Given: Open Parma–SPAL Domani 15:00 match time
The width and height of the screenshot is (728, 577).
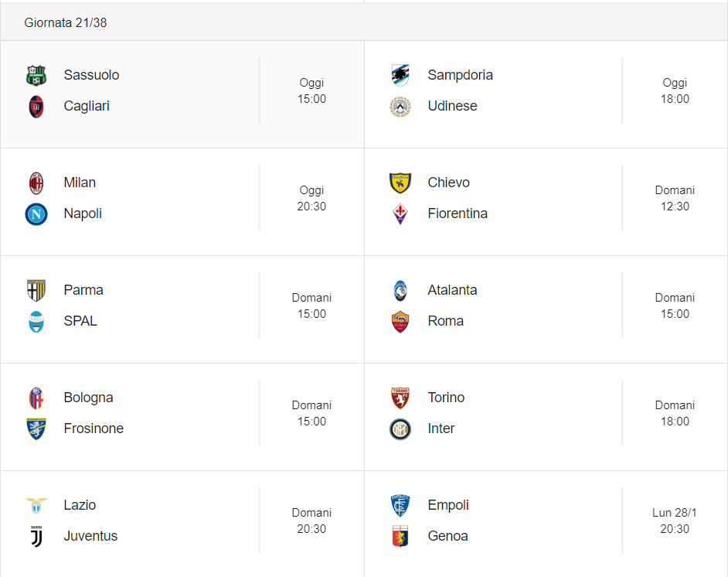Looking at the screenshot, I should pyautogui.click(x=311, y=306).
